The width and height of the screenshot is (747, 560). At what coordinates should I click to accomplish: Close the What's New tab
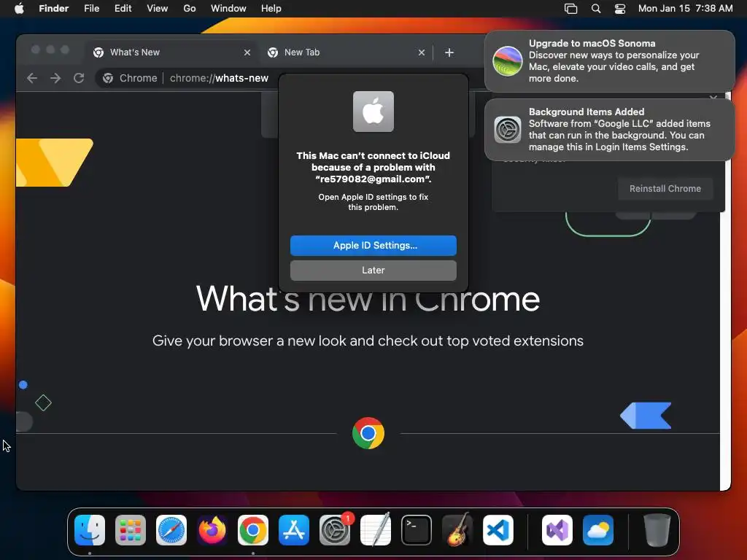(x=247, y=52)
